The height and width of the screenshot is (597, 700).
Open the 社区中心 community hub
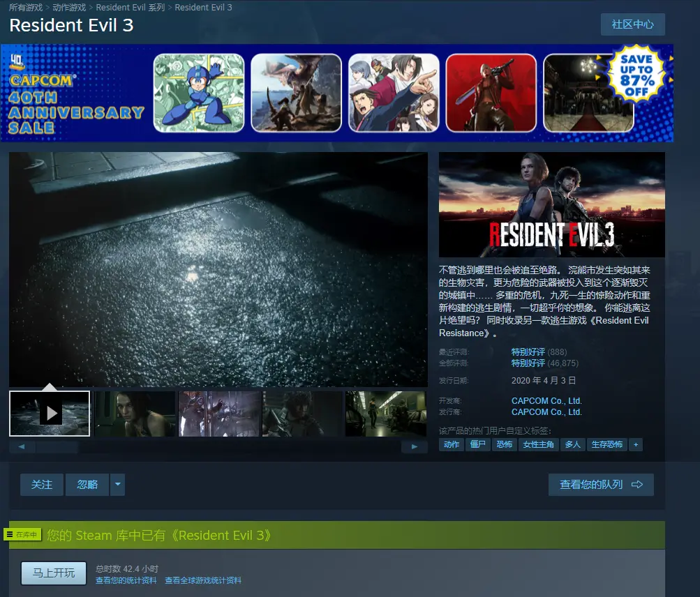[632, 24]
